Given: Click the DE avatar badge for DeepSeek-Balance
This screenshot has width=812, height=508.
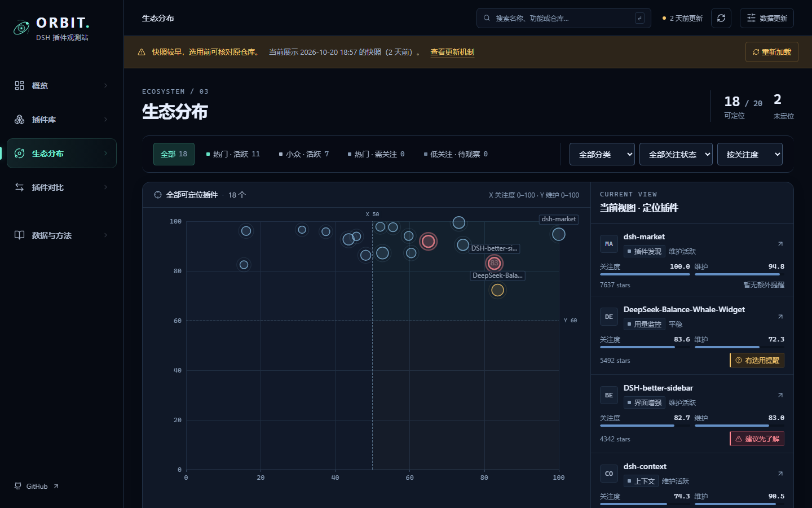Looking at the screenshot, I should 609,317.
